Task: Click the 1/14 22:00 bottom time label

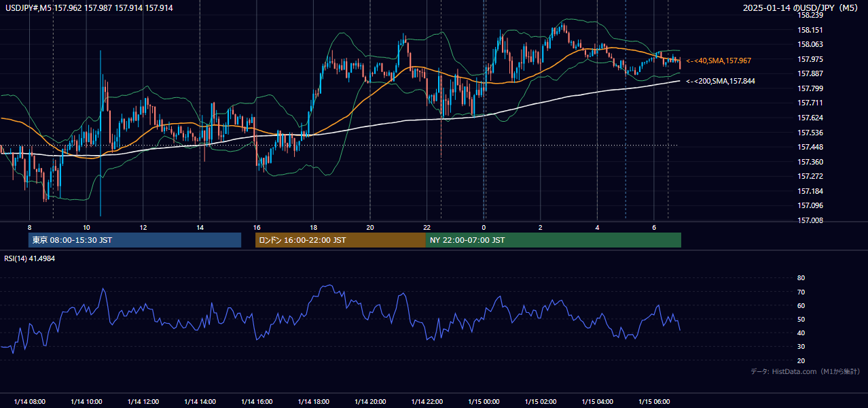Action: coord(427,402)
